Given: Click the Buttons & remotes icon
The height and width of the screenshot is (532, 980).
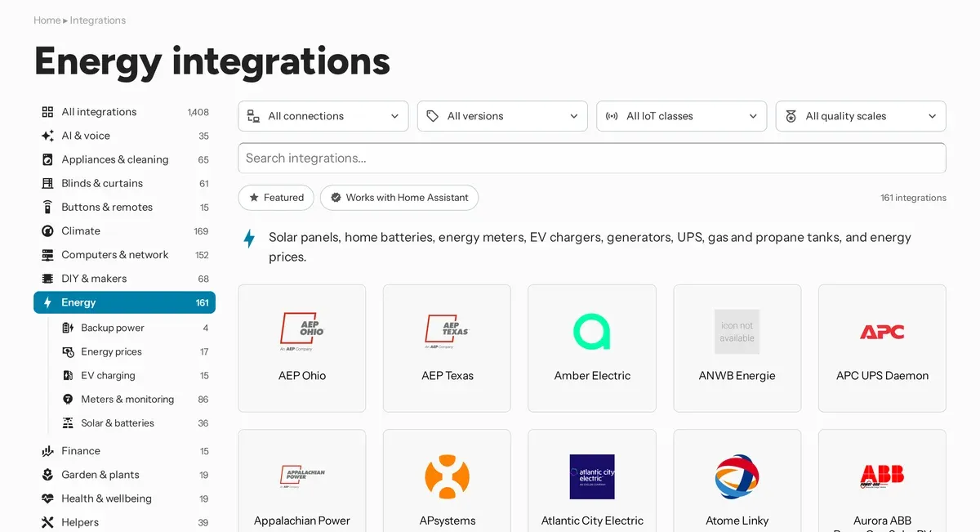Looking at the screenshot, I should [47, 207].
